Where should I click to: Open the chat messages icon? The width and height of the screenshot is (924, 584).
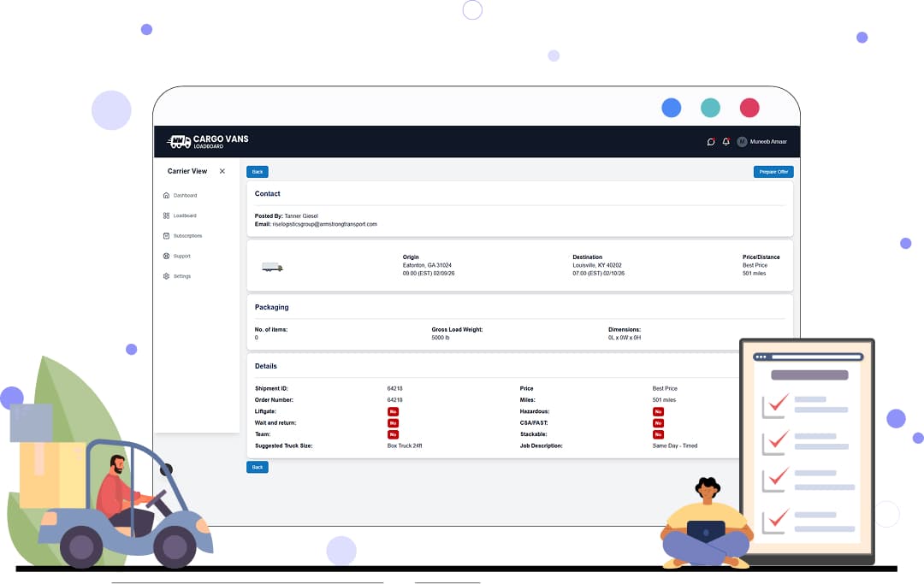pyautogui.click(x=711, y=142)
